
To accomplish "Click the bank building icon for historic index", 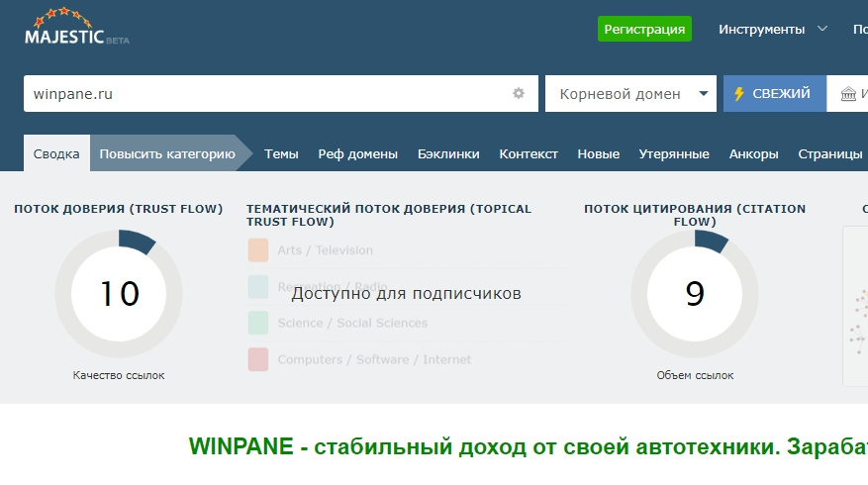I will pos(848,94).
